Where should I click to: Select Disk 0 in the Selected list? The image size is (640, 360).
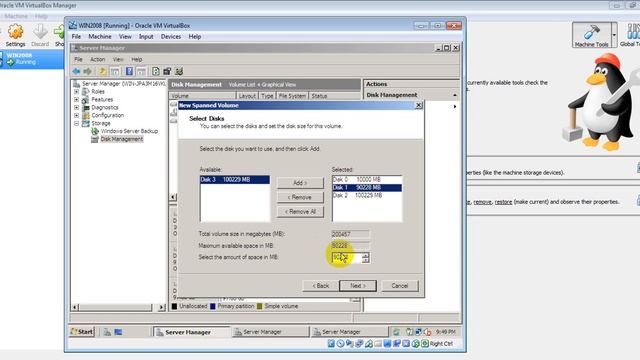[367, 180]
